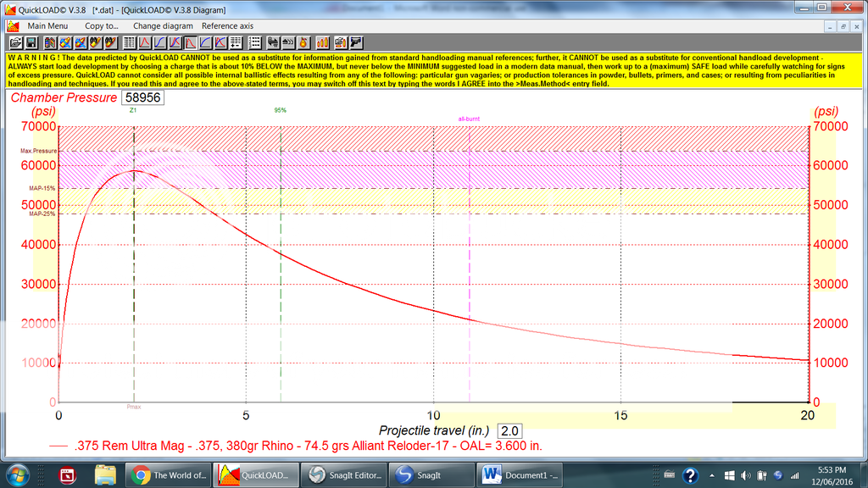
Task: Click the Chamber Pressure value box
Action: (x=143, y=97)
